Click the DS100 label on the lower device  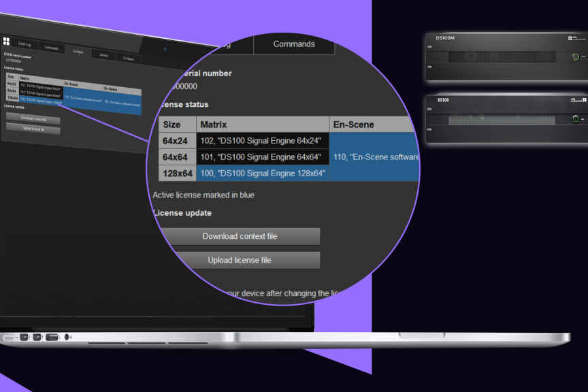tap(443, 100)
